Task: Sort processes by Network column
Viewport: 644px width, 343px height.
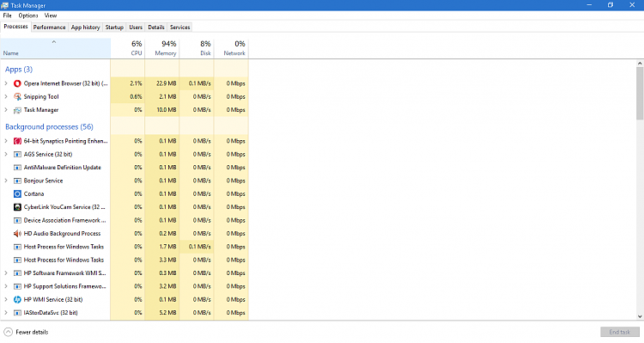Action: pos(231,48)
